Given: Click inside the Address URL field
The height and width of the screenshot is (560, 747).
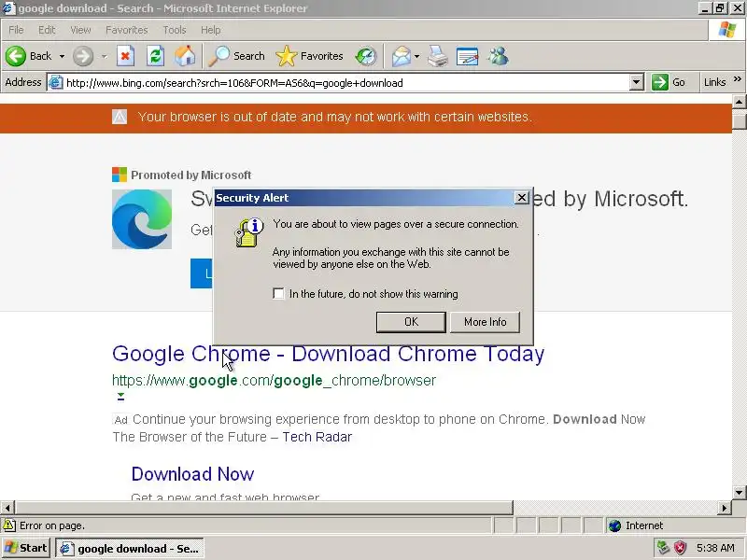Looking at the screenshot, I should click(x=346, y=83).
